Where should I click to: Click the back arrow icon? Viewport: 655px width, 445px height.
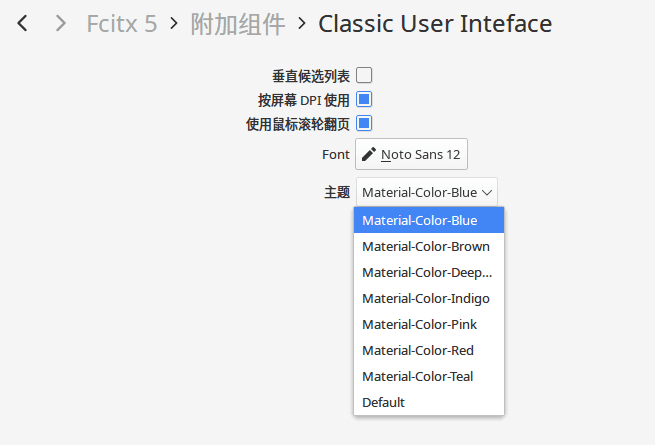(x=23, y=23)
